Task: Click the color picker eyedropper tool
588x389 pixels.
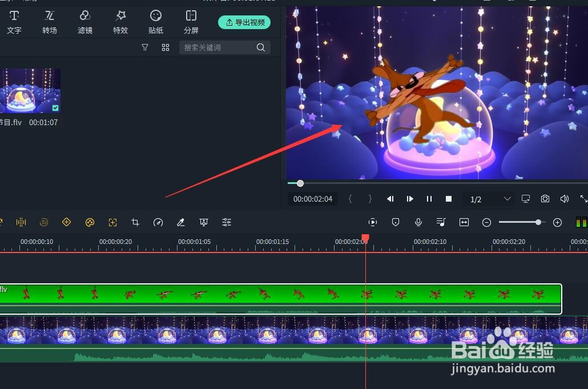Action: pos(181,222)
